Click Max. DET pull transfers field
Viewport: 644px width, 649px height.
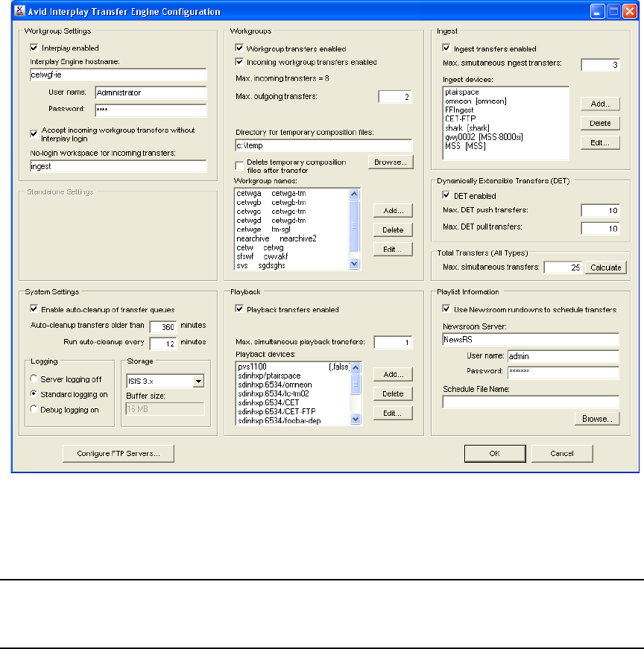601,229
